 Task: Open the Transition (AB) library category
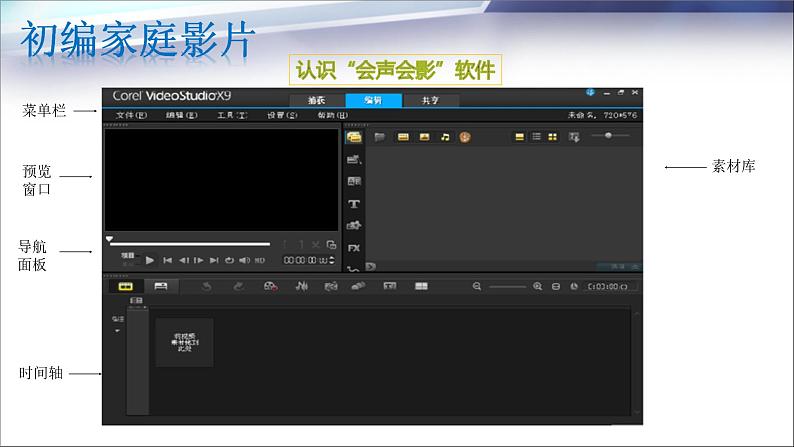pos(354,181)
